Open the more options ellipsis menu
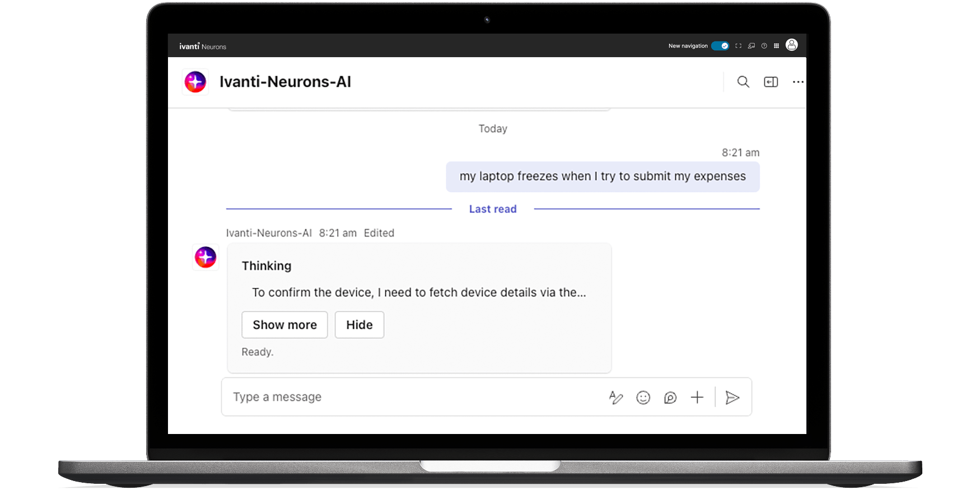 tap(798, 82)
